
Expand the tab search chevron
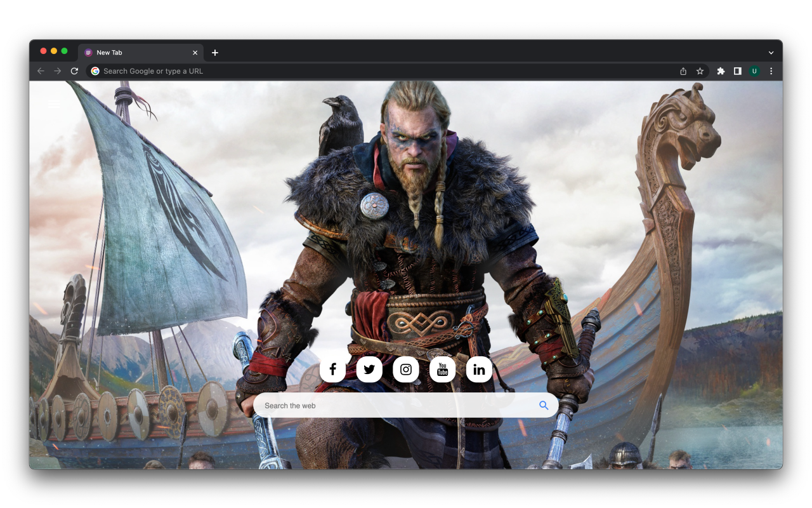771,53
